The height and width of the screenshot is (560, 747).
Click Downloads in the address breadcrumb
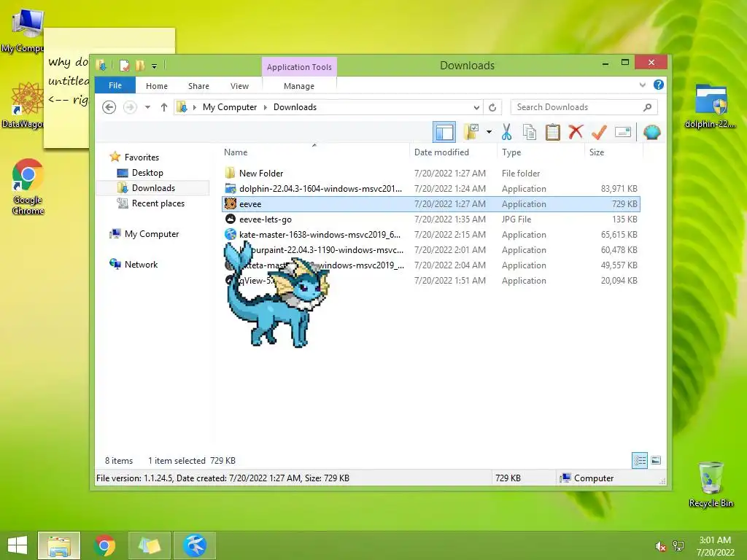(x=295, y=107)
